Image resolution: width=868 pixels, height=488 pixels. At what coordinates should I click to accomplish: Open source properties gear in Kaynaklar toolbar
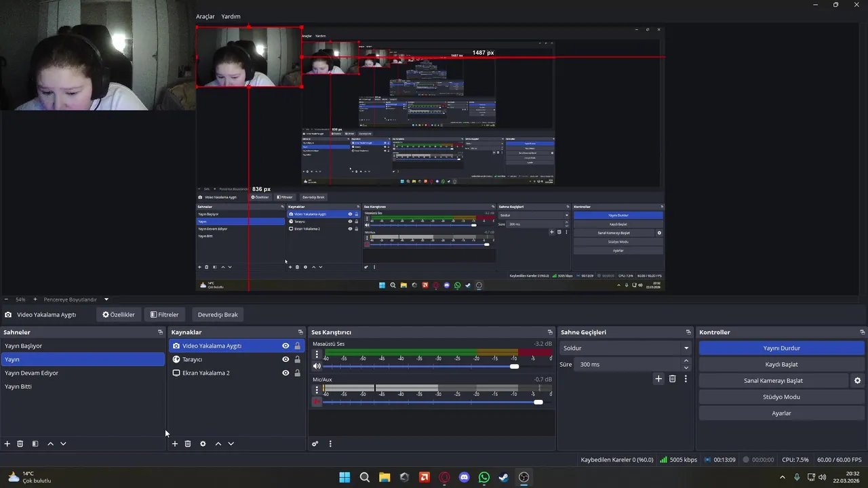(203, 444)
